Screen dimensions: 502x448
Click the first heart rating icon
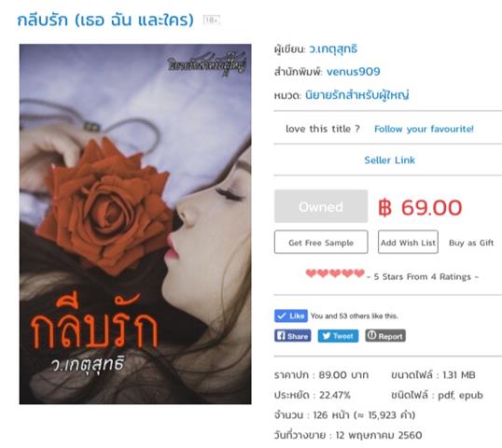(311, 273)
